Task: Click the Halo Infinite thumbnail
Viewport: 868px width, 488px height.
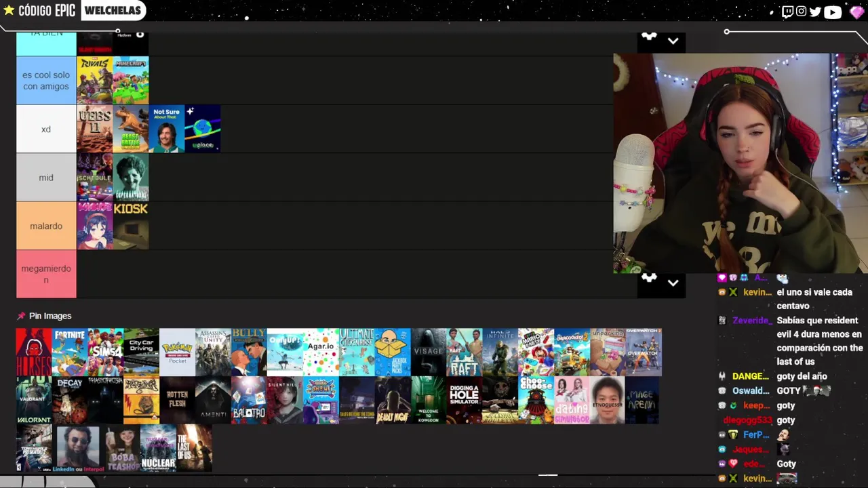Action: click(500, 352)
